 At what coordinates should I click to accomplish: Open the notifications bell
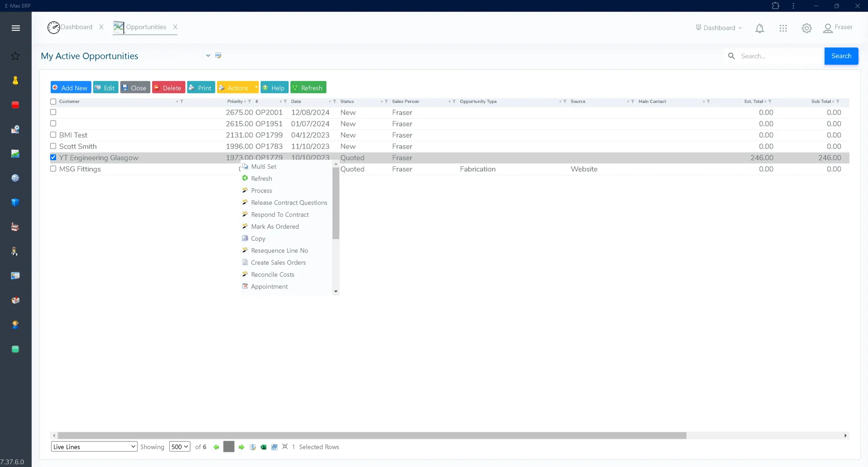(x=759, y=28)
